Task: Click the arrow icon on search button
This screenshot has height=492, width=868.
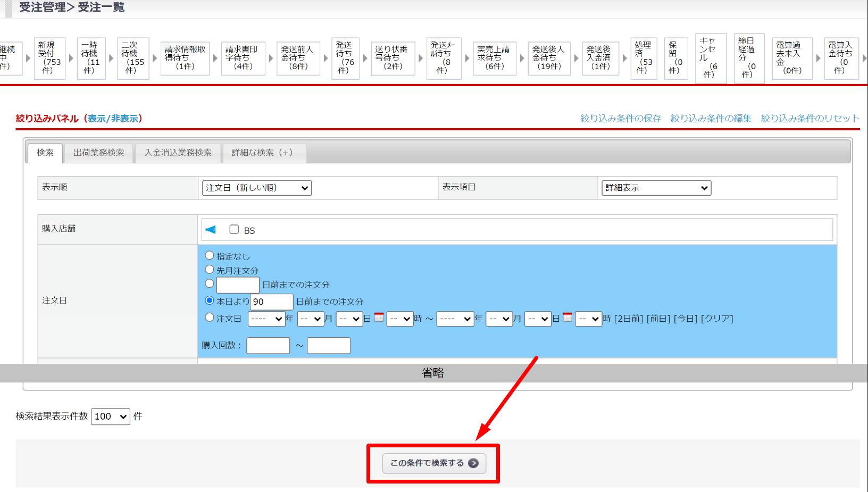Action: (x=473, y=463)
